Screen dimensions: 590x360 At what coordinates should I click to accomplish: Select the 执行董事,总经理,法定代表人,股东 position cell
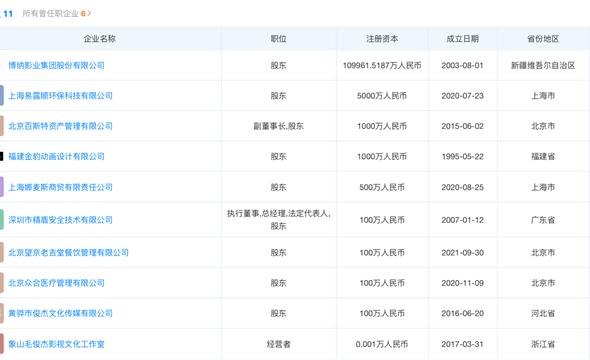click(x=278, y=220)
